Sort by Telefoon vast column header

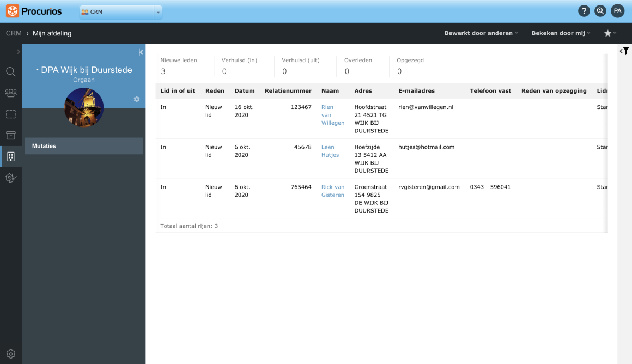tap(490, 90)
